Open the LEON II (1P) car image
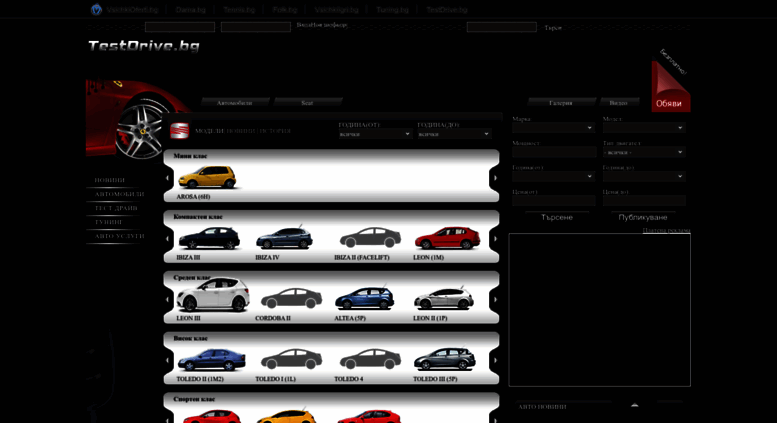Viewport: 777px width, 423px height. [x=444, y=299]
